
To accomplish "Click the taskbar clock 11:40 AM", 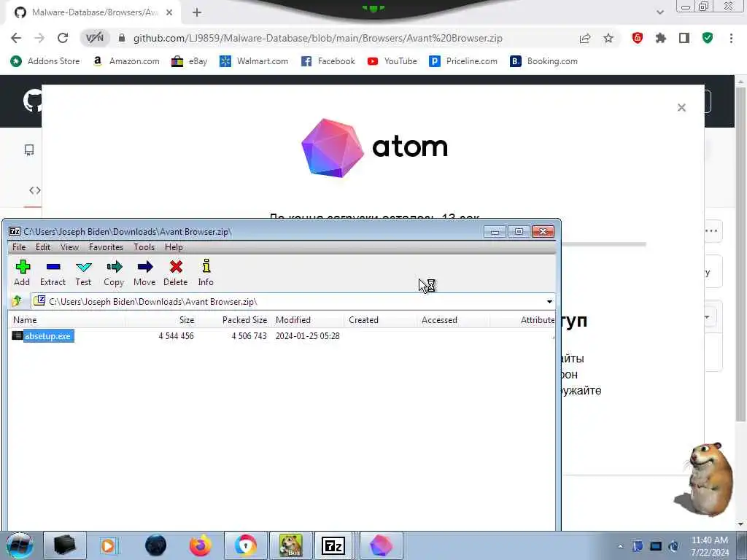I will click(x=709, y=546).
